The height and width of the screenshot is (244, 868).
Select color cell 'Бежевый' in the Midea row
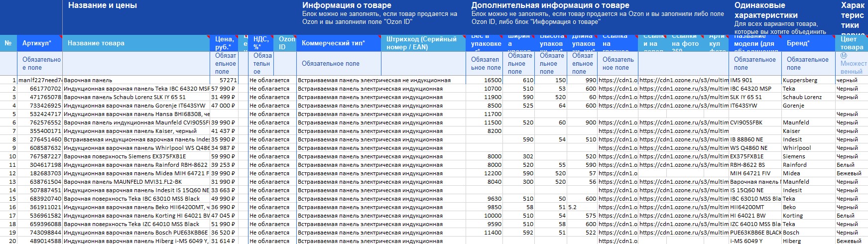tap(852, 173)
